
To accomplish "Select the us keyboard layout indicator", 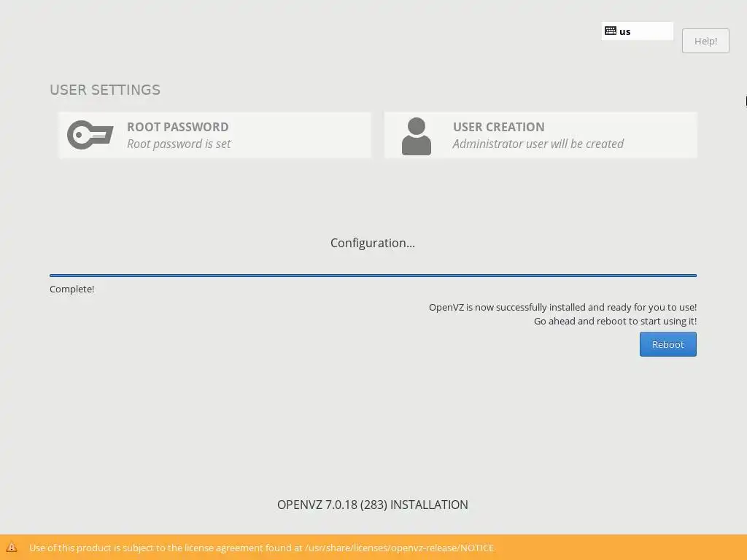I will (637, 31).
